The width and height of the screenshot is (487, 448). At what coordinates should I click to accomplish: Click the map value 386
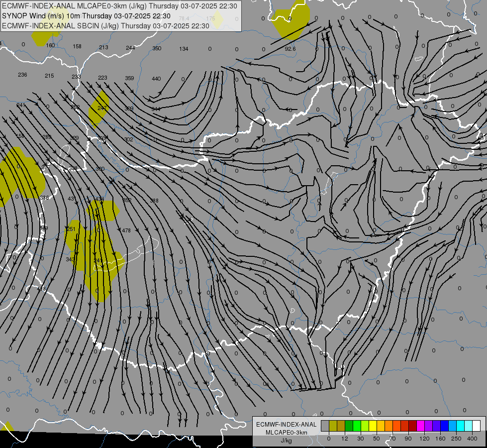tap(44, 198)
